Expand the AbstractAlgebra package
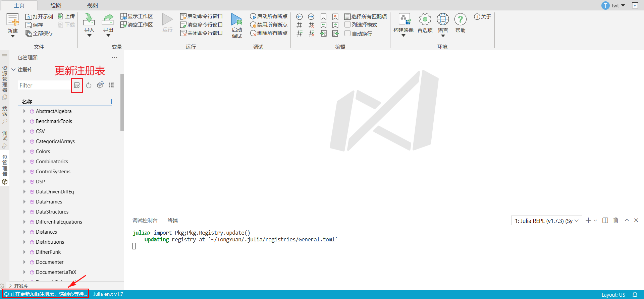Screen dimensions: 644x299 coord(24,111)
